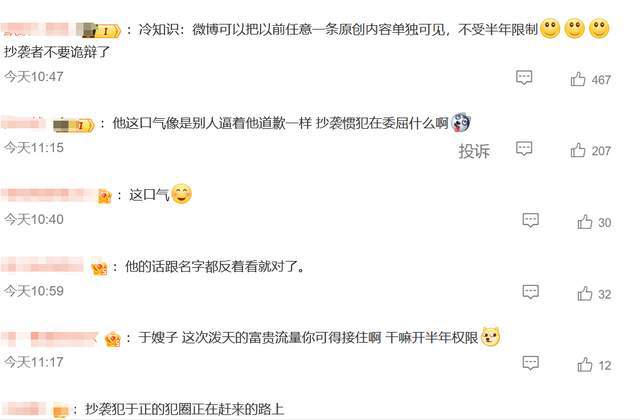Like the comment with 12 likes
Viewport: 640px width, 420px height.
pyautogui.click(x=584, y=364)
